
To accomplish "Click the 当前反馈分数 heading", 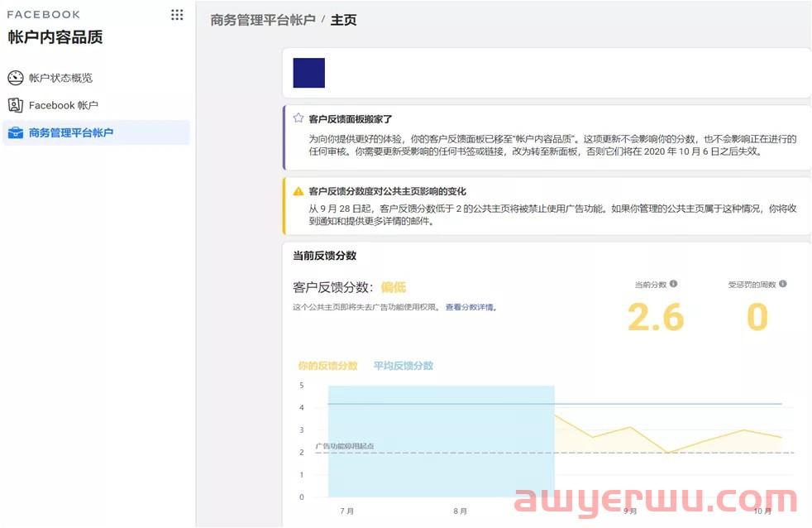I will (325, 256).
